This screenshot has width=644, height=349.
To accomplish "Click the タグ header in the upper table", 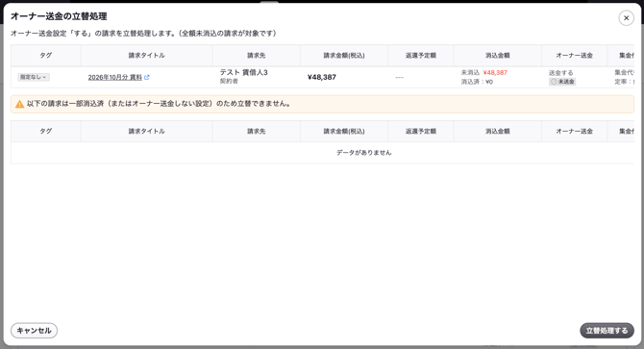I will [x=45, y=56].
